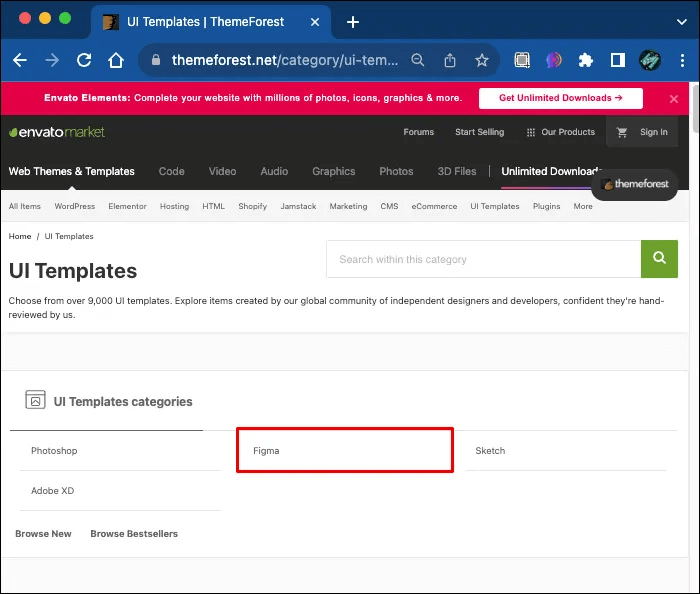Select Web Themes & Templates tab
Image resolution: width=700 pixels, height=594 pixels.
pyautogui.click(x=71, y=171)
